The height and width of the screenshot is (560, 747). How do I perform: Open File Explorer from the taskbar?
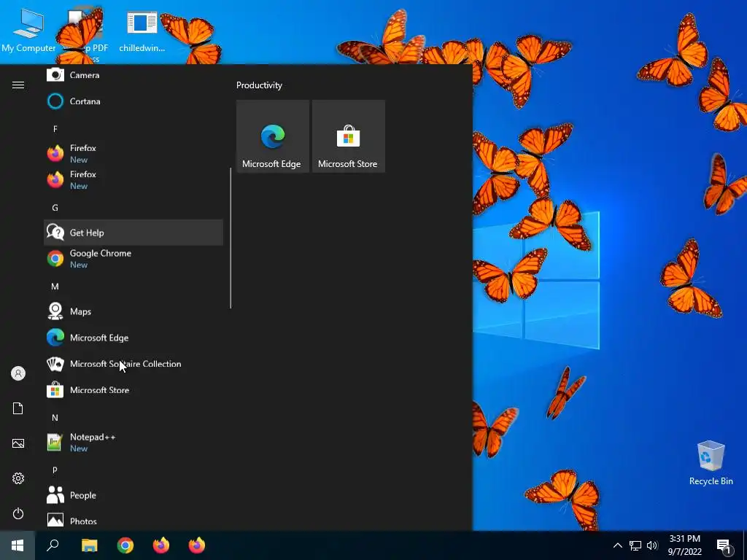pos(89,545)
